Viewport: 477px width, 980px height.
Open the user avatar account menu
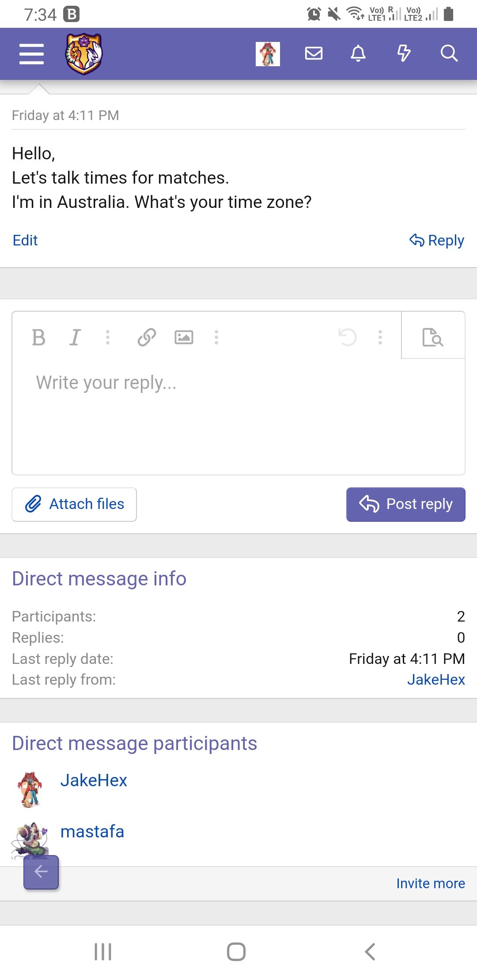[268, 54]
